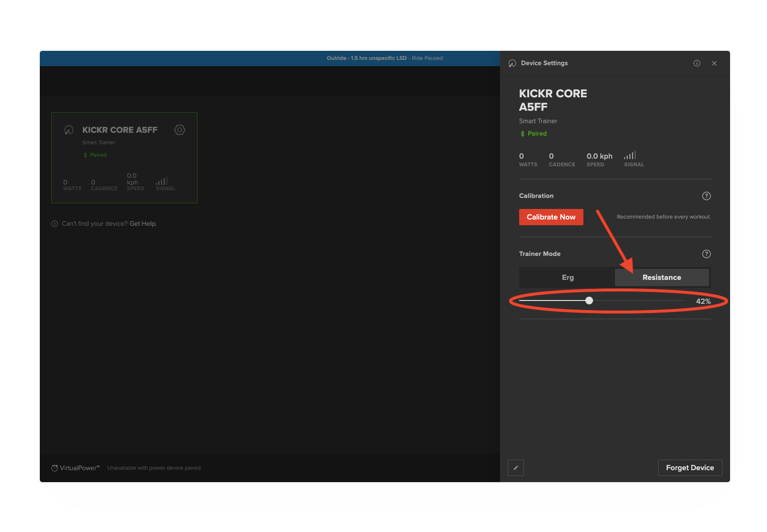
Task: Click the trainer icon next to Device Settings title
Action: click(x=512, y=63)
